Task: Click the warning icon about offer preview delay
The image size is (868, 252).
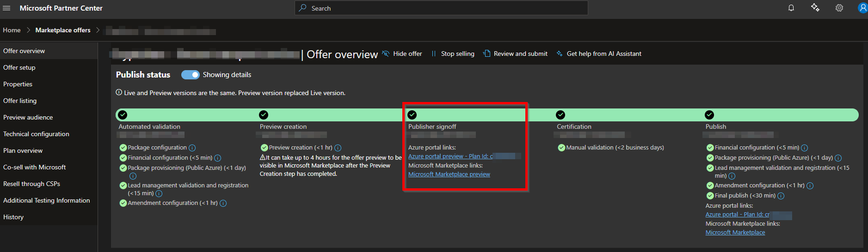Action: (x=262, y=157)
